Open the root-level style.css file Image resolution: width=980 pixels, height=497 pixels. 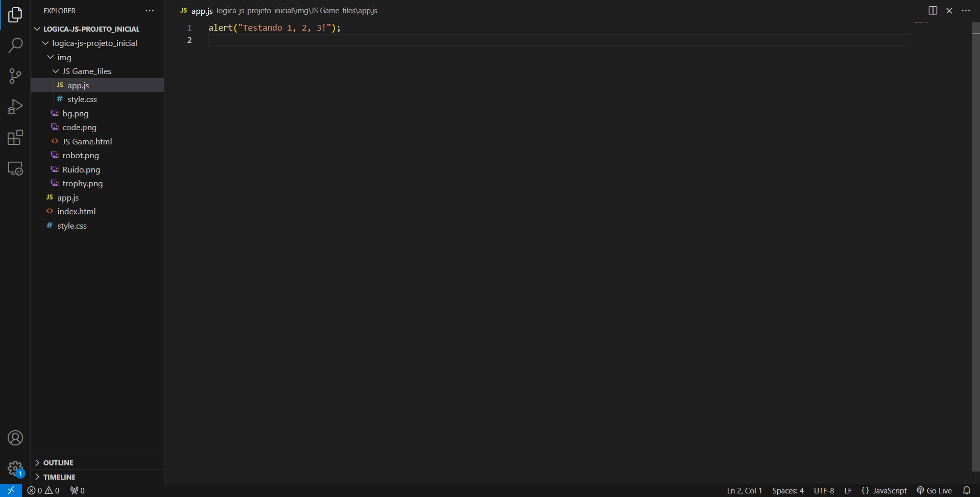(98, 226)
